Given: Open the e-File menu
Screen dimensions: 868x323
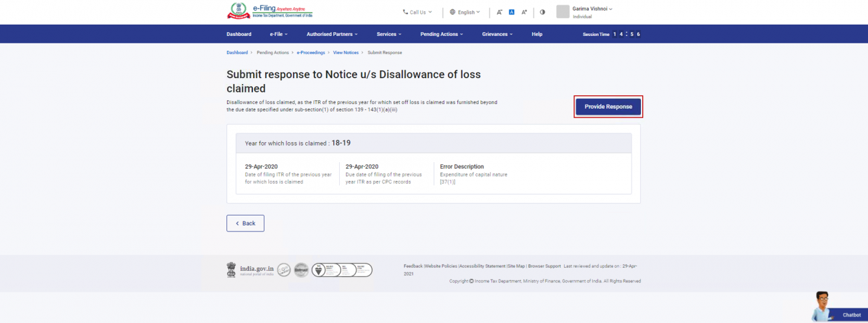Looking at the screenshot, I should pyautogui.click(x=278, y=34).
